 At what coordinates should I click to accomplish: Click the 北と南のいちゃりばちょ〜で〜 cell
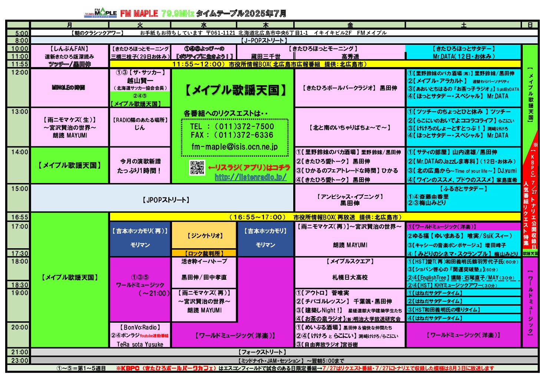350,127
